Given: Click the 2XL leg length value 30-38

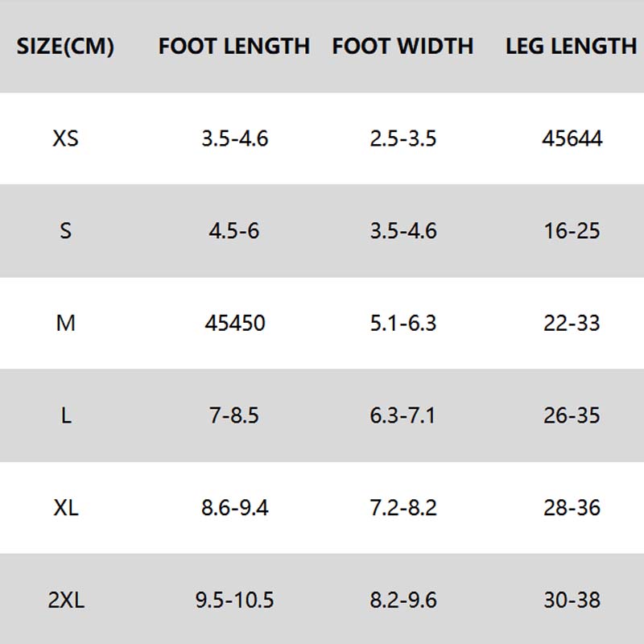Looking at the screenshot, I should coord(572,601).
